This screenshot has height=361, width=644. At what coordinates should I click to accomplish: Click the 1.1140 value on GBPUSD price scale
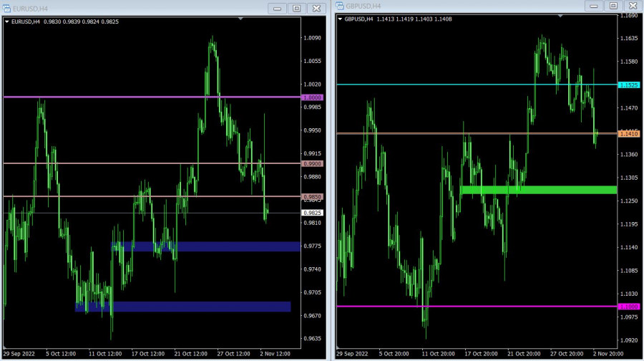pyautogui.click(x=629, y=247)
